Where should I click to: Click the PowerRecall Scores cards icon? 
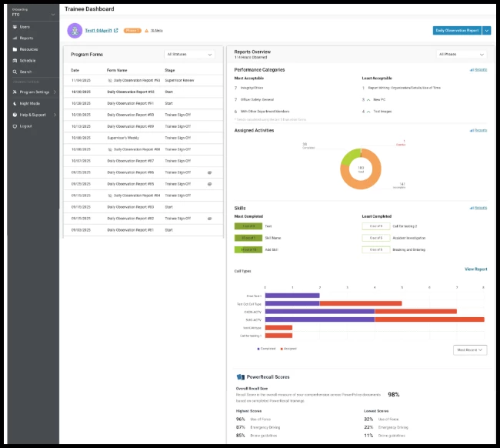pyautogui.click(x=241, y=377)
